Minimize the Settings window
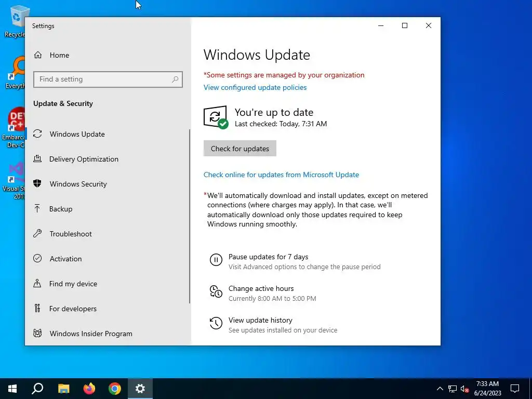This screenshot has width=532, height=399. (381, 25)
